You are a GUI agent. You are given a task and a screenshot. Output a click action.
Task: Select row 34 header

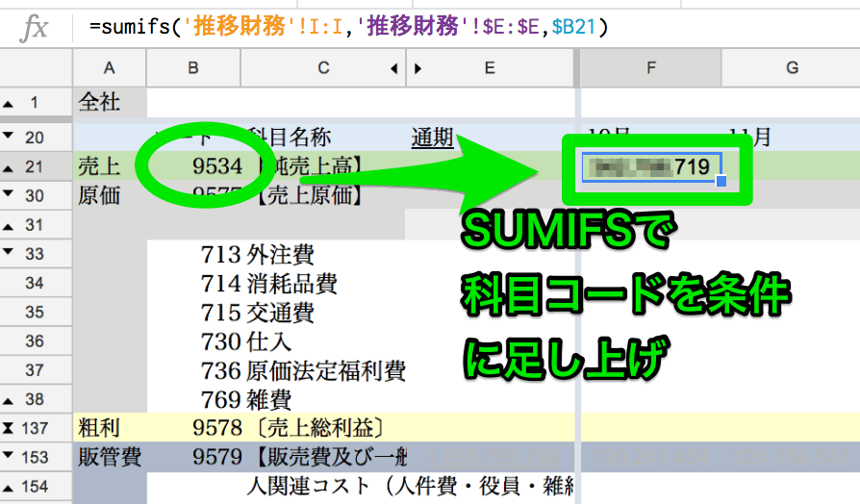coord(35,283)
